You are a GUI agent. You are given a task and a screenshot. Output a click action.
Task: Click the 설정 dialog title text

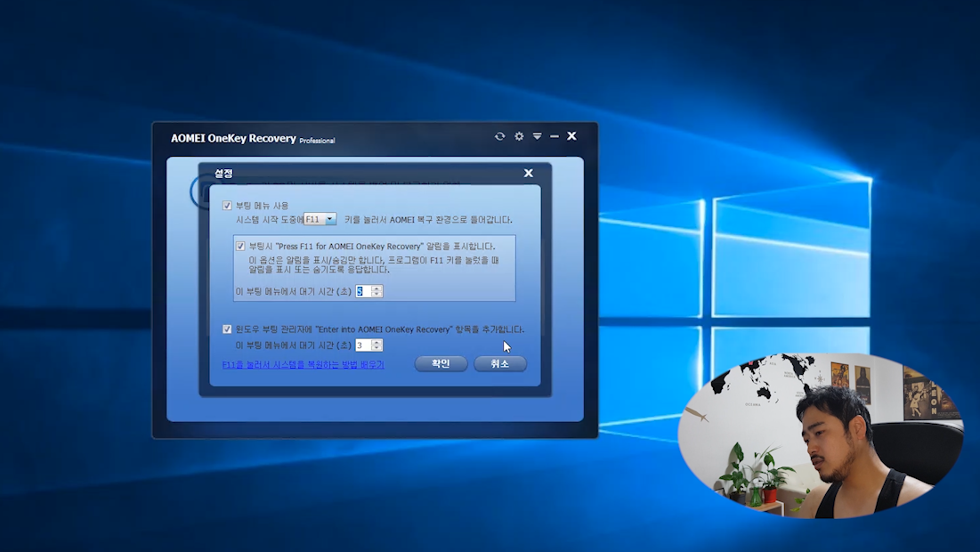[x=223, y=173]
